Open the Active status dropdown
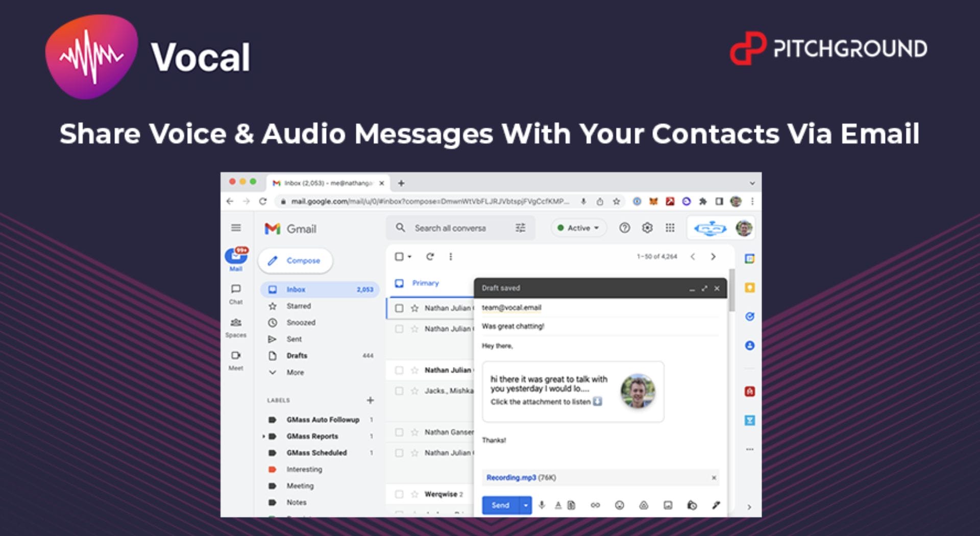 point(578,228)
